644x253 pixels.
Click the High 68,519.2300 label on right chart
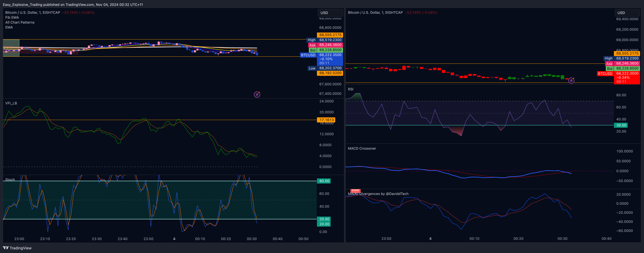(x=622, y=58)
